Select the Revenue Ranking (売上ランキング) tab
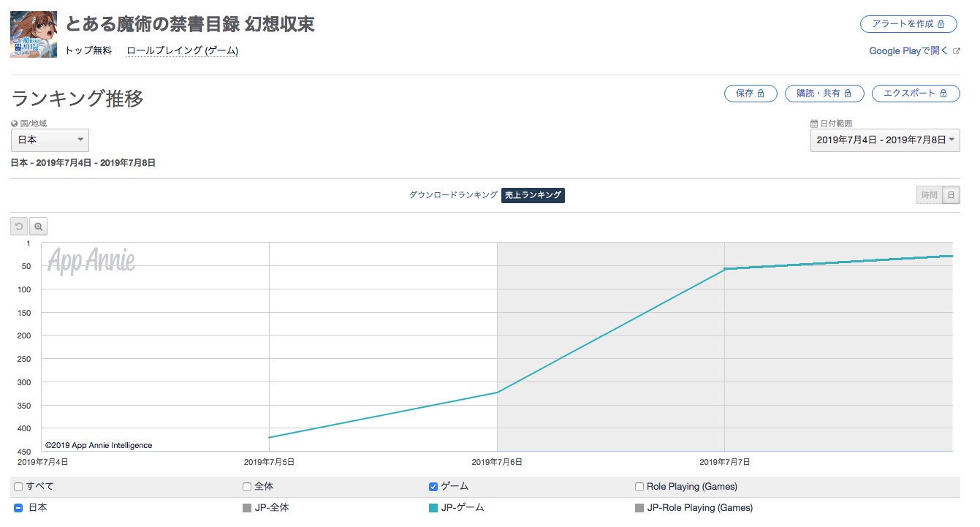The height and width of the screenshot is (527, 980). pos(533,195)
